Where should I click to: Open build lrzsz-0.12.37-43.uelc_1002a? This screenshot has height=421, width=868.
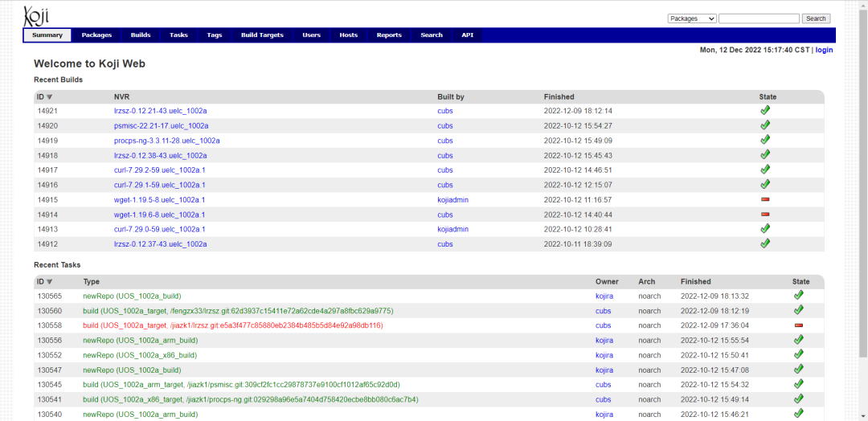click(x=161, y=244)
